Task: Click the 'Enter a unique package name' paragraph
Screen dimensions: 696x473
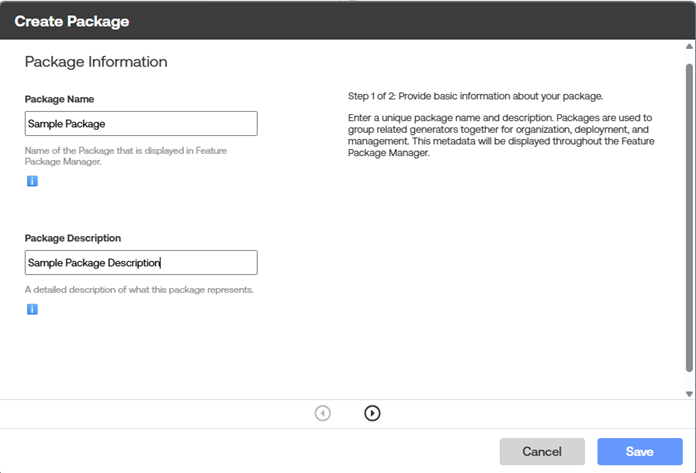Action: pos(501,135)
